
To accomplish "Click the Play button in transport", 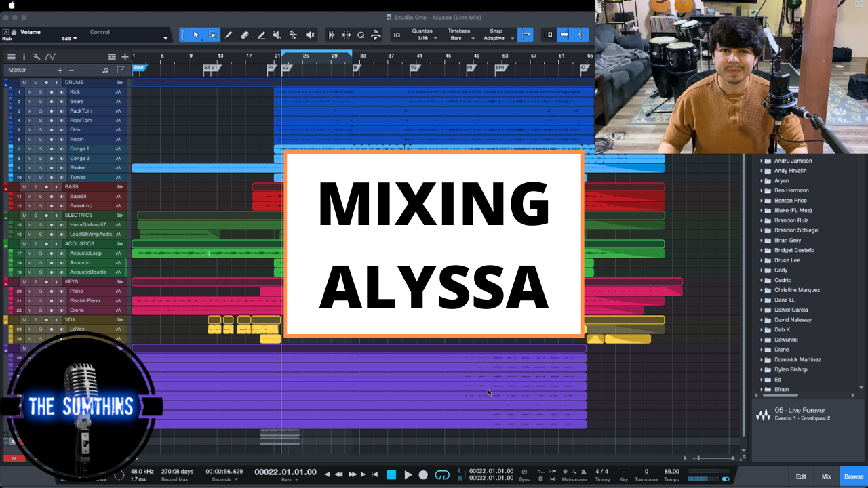I will (x=408, y=474).
